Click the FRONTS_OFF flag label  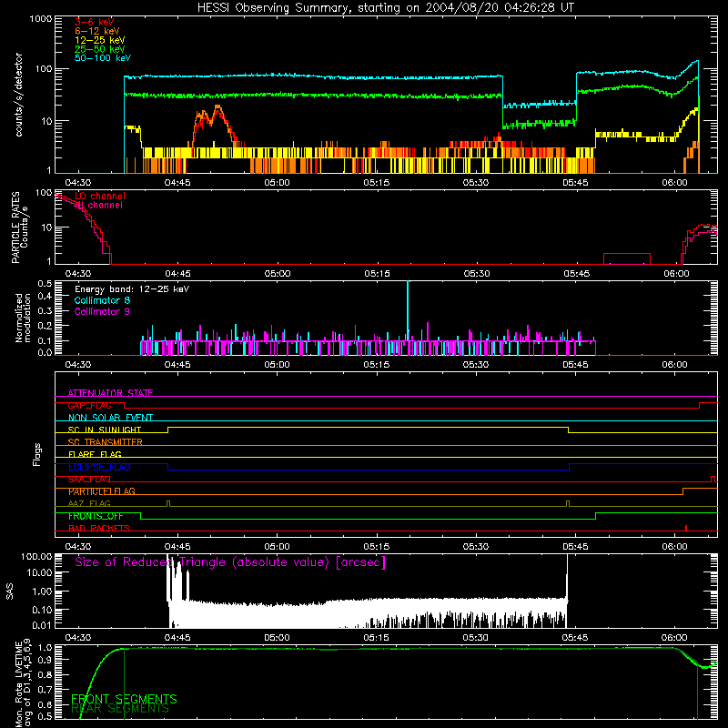coord(96,516)
